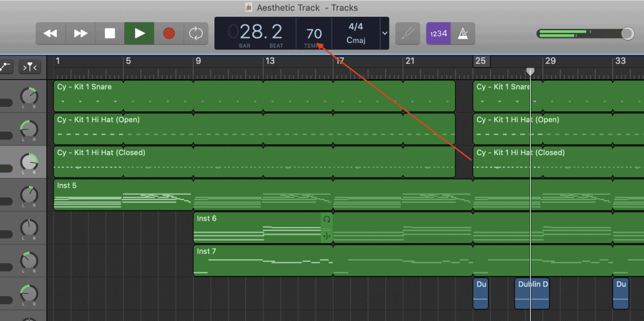
Task: Click bar 29 in the timeline ruler
Action: pos(550,61)
